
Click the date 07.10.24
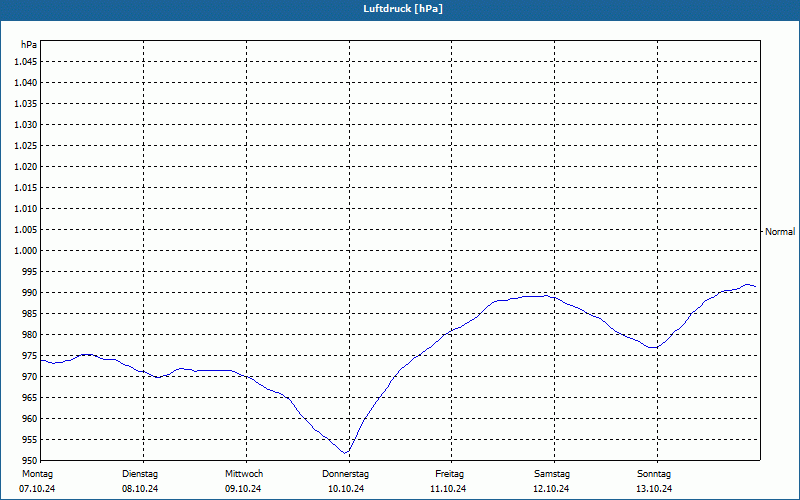[x=37, y=489]
